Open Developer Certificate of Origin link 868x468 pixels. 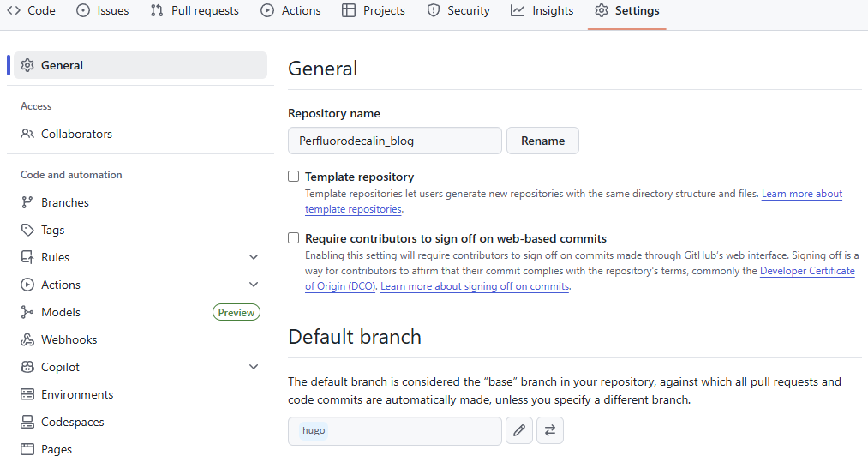[806, 271]
